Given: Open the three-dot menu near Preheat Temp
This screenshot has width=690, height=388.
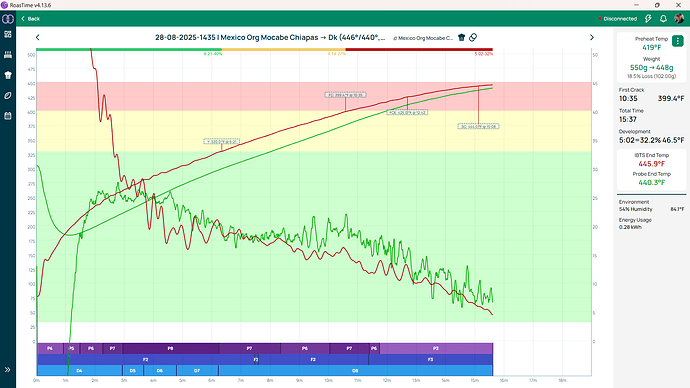Looking at the screenshot, I should pos(678,41).
